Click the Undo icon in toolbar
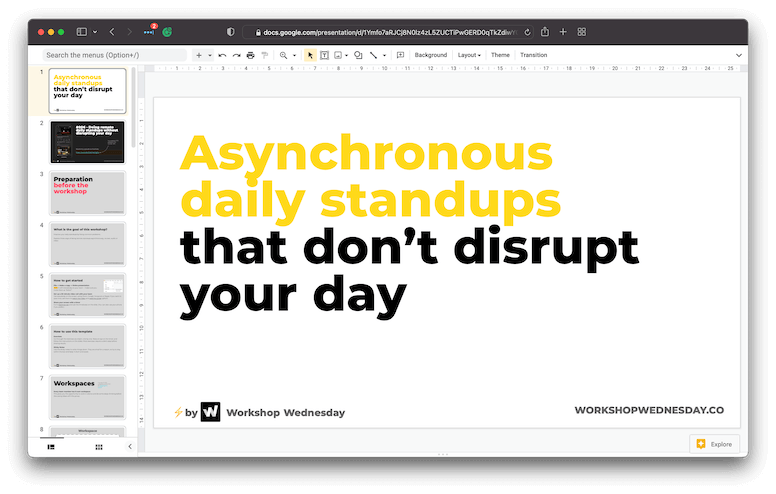This screenshot has height=494, width=776. pos(222,55)
